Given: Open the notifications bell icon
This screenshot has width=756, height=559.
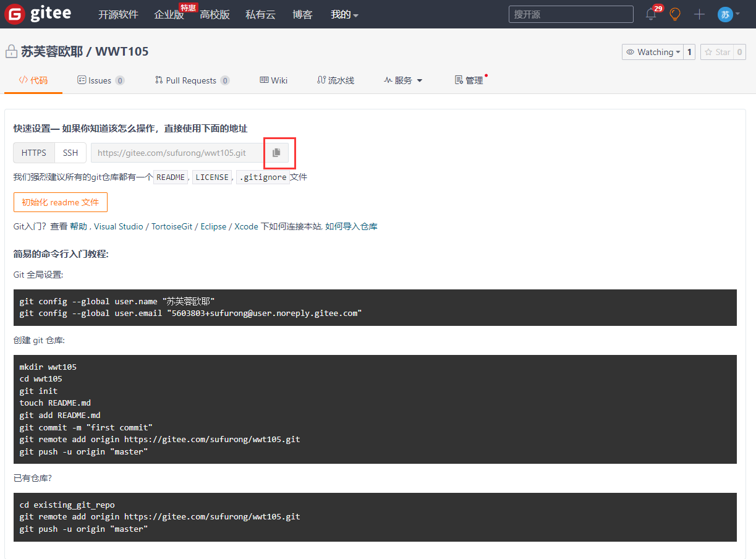Looking at the screenshot, I should tap(651, 14).
